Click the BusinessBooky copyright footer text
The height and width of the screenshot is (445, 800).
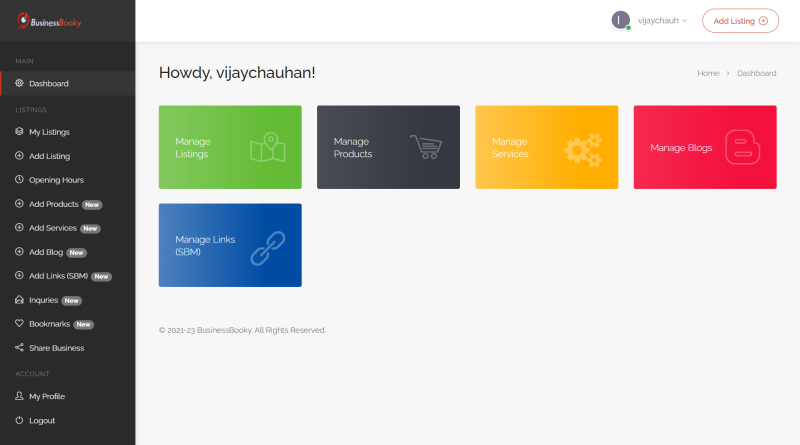pyautogui.click(x=242, y=330)
